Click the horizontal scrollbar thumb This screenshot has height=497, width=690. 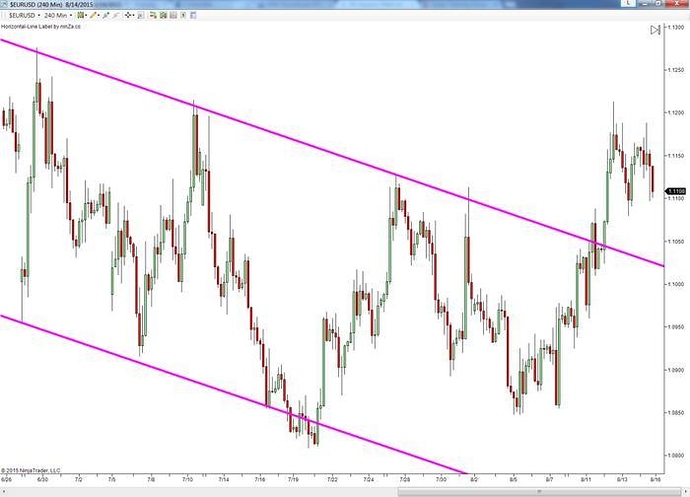[539, 492]
